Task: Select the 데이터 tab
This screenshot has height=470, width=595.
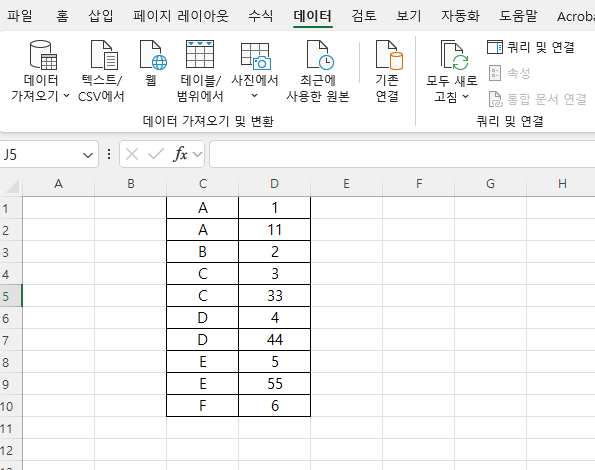Action: click(313, 16)
